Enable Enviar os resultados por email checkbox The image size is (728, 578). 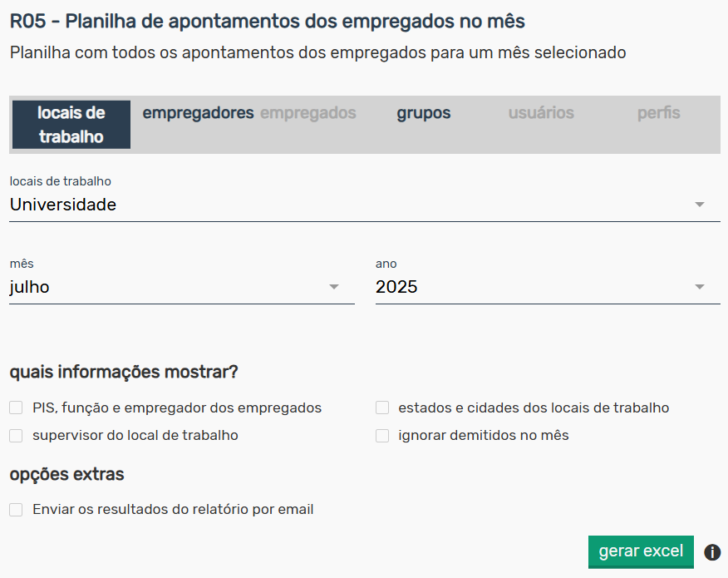pyautogui.click(x=16, y=510)
